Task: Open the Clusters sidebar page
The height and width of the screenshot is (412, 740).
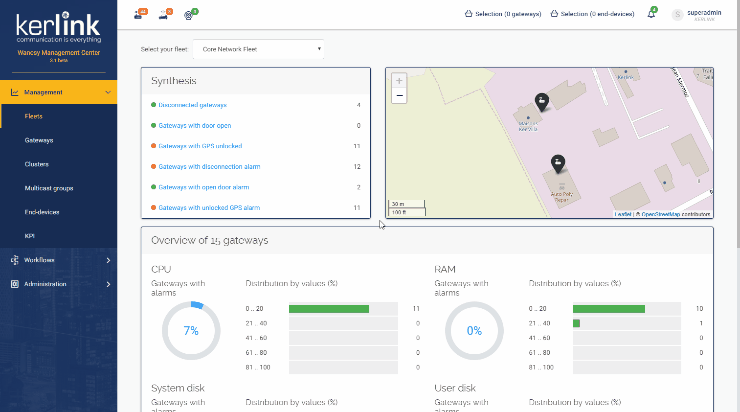Action: [37, 164]
